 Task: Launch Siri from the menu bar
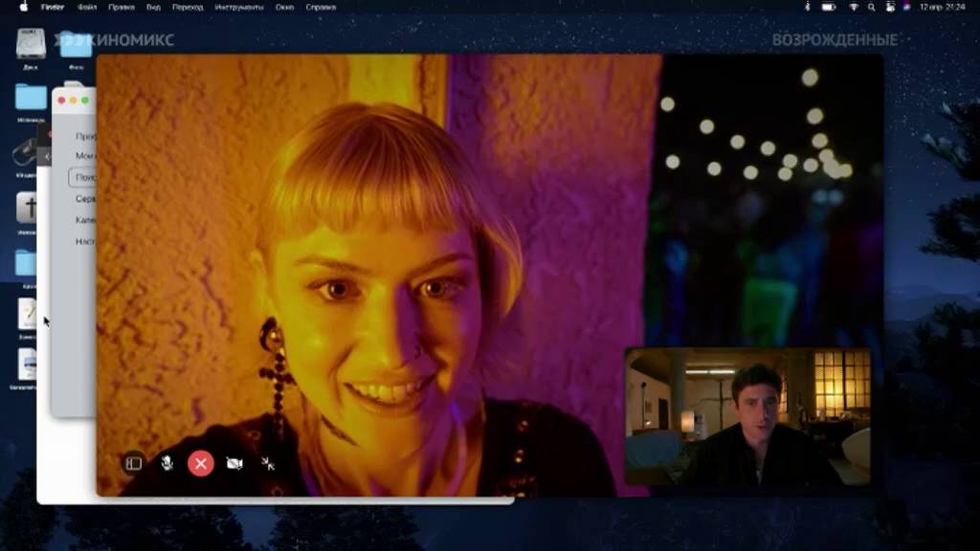(907, 7)
